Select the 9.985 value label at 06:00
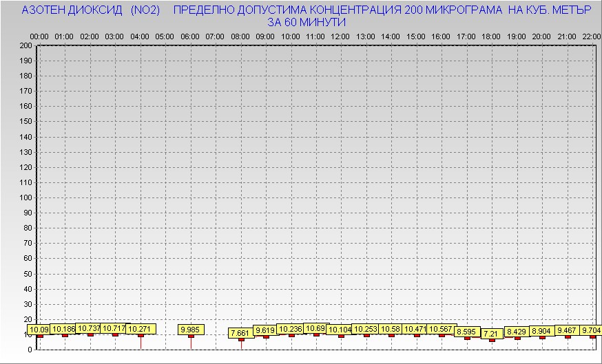 (x=191, y=330)
